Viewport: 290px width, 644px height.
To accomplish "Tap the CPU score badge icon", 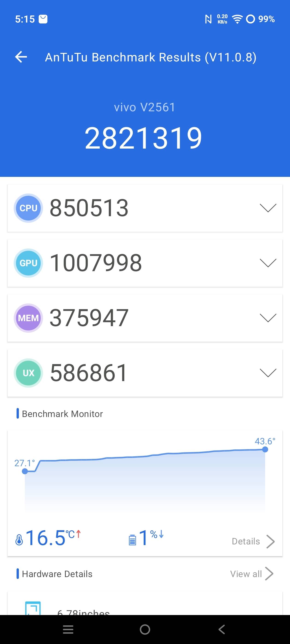I will click(28, 208).
